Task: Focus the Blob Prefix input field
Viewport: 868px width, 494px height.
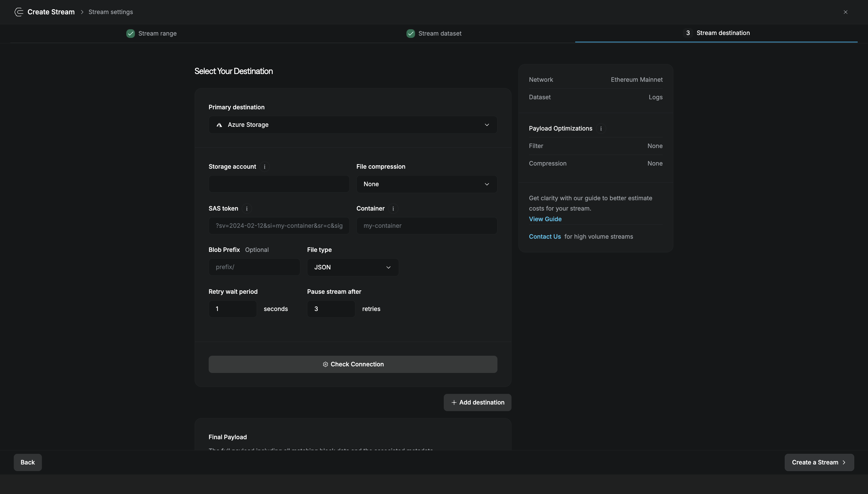Action: point(254,267)
